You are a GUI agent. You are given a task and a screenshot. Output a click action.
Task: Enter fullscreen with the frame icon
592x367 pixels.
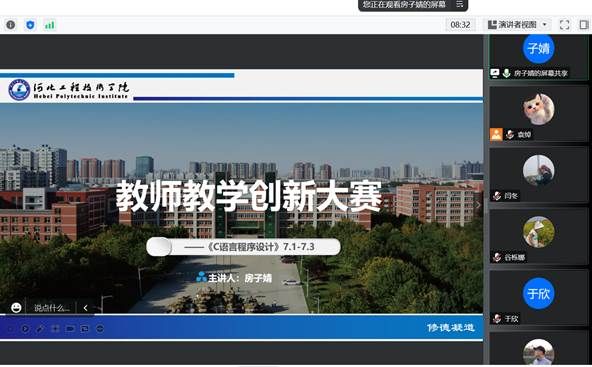564,25
